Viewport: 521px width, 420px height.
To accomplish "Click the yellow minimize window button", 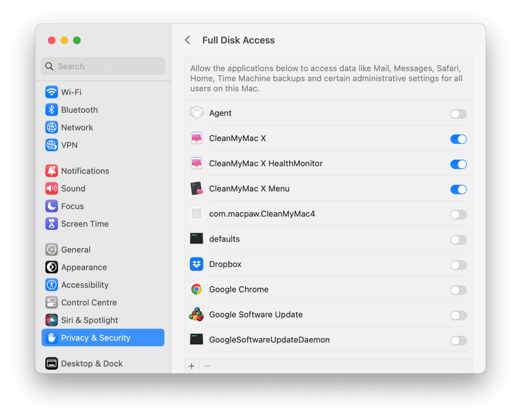I will pyautogui.click(x=64, y=40).
